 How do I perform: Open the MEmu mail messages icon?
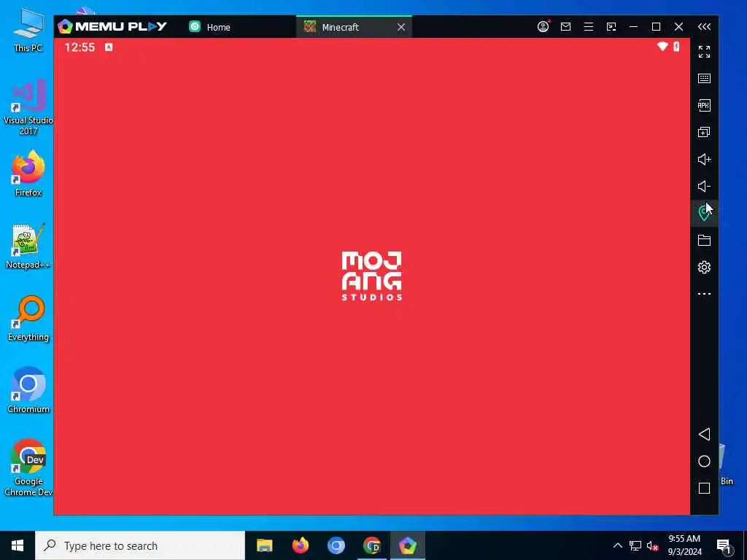tap(565, 27)
